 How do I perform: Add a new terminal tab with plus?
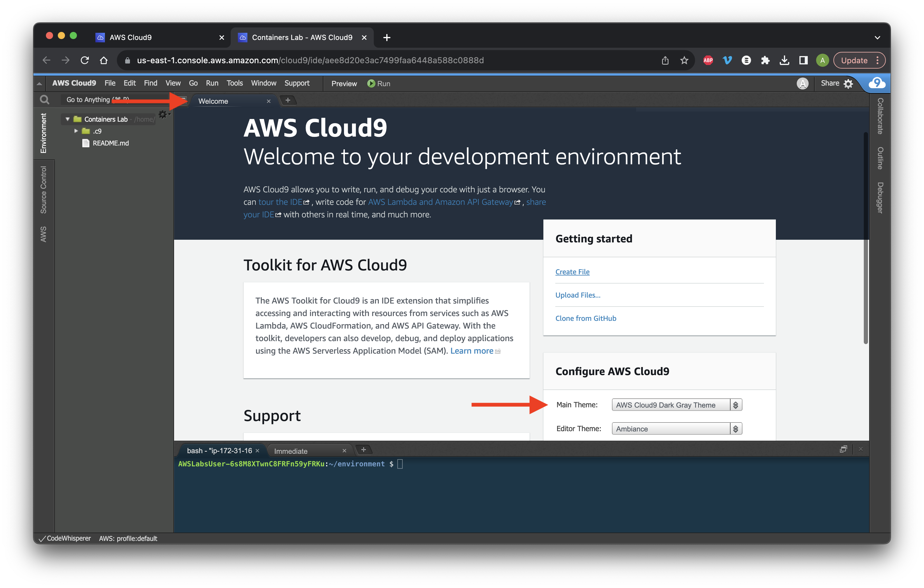pos(363,450)
